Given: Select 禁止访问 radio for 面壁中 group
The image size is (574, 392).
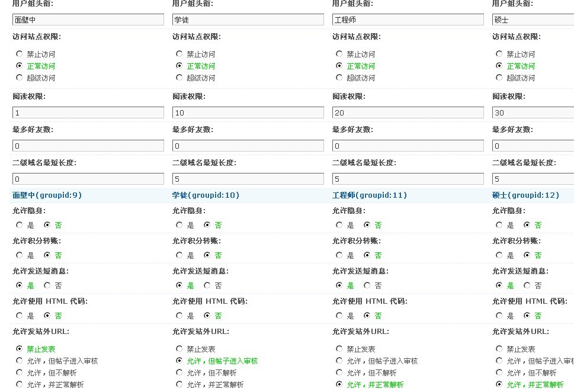Looking at the screenshot, I should [x=19, y=54].
